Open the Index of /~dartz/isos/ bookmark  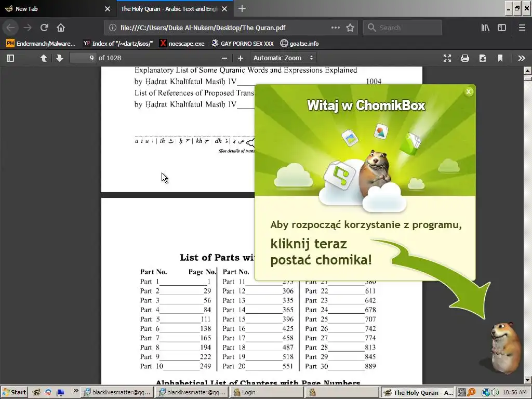118,44
